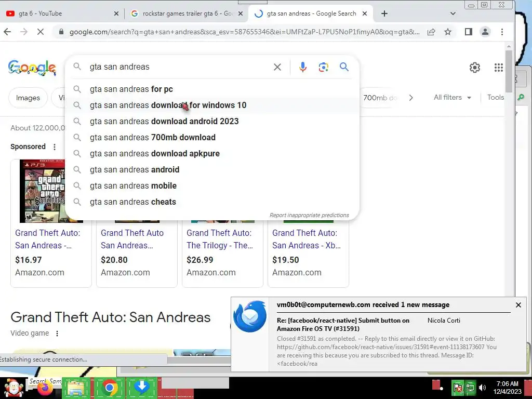The width and height of the screenshot is (532, 399).
Task: Open the flag action center tray icon
Action: tap(457, 388)
